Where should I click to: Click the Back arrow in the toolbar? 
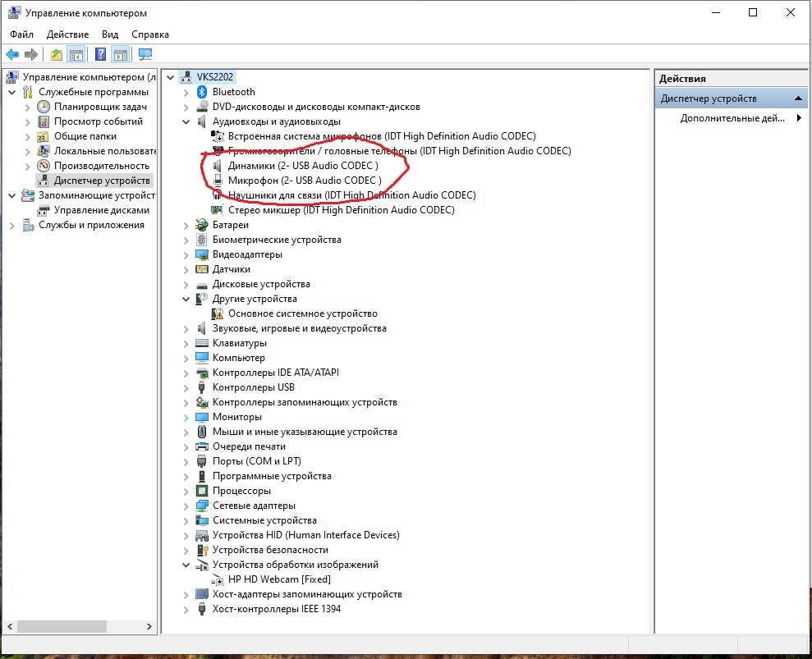[12, 55]
